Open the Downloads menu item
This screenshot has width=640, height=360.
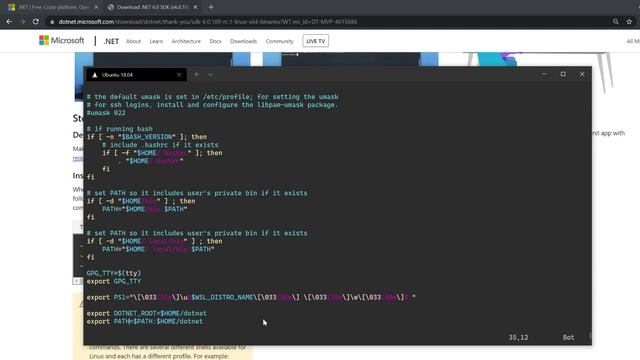click(x=243, y=41)
